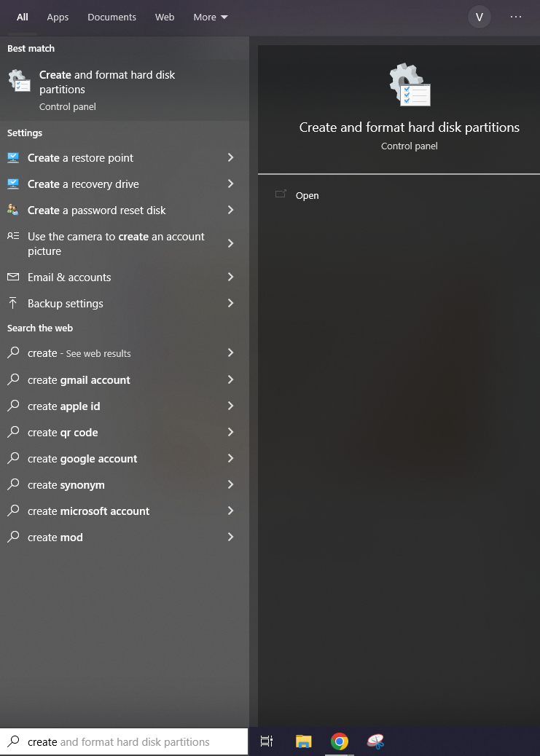Click the V user account avatar
The height and width of the screenshot is (756, 540).
480,17
